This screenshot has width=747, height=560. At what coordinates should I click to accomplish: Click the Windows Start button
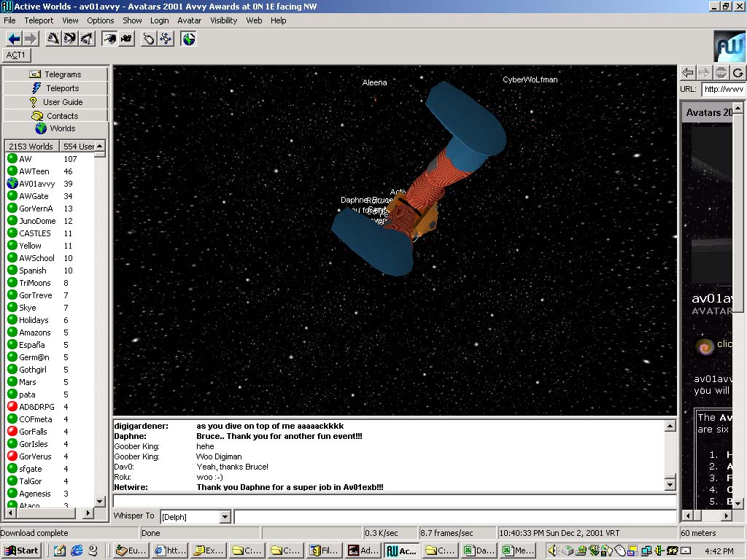point(21,551)
